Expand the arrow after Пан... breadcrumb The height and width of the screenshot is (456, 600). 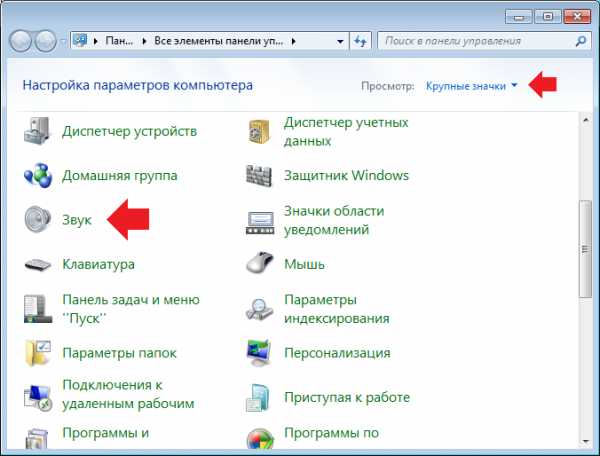click(x=144, y=41)
